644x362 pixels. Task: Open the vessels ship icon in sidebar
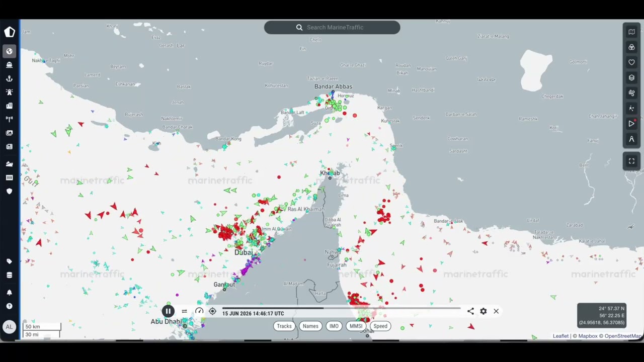click(9, 65)
